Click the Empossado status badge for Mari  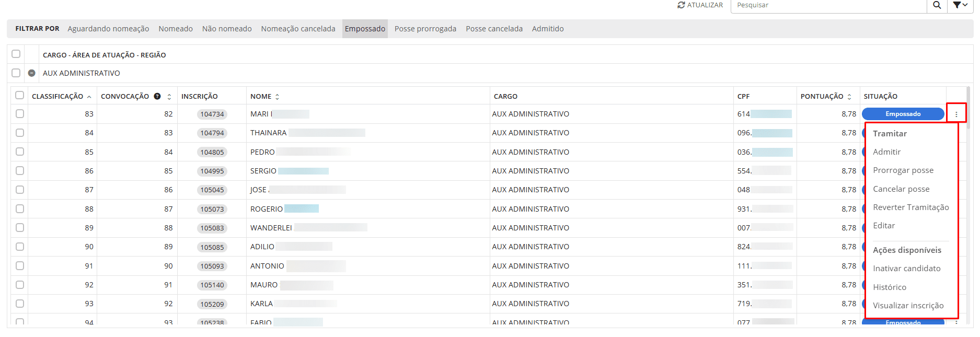(x=903, y=114)
